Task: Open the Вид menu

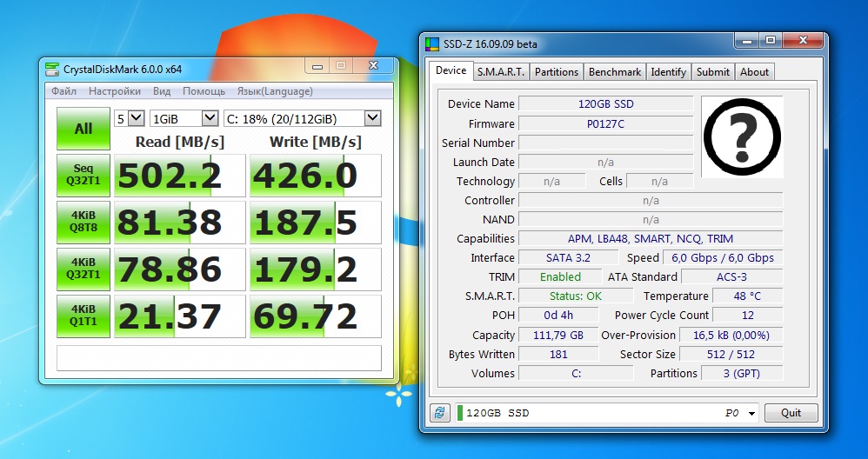Action: [162, 91]
